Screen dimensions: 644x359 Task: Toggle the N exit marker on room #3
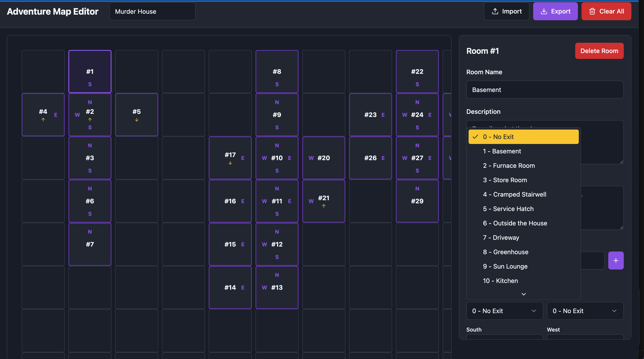click(x=89, y=145)
